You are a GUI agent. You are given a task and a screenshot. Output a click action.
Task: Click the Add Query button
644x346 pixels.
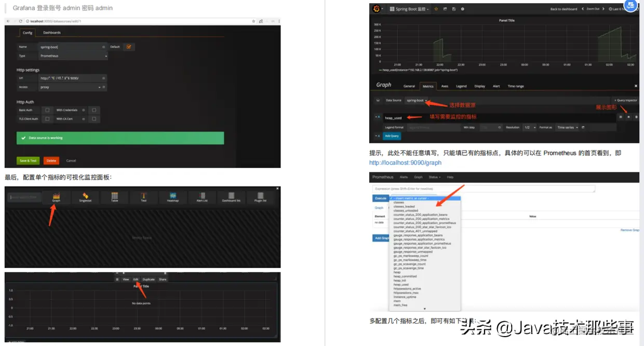[392, 136]
